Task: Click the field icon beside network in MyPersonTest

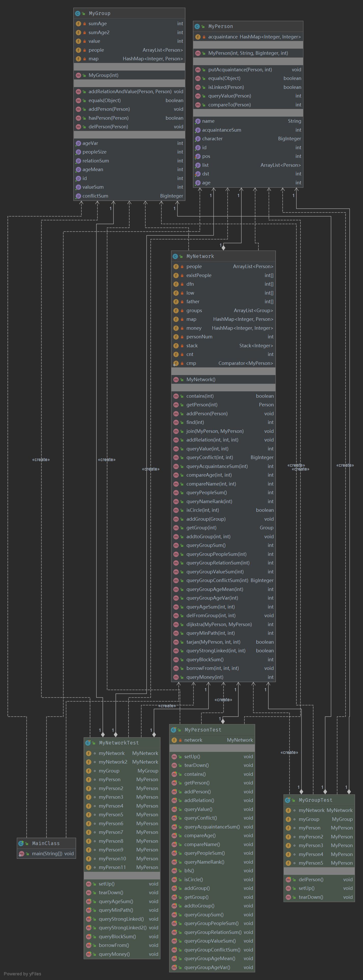Action: click(174, 740)
